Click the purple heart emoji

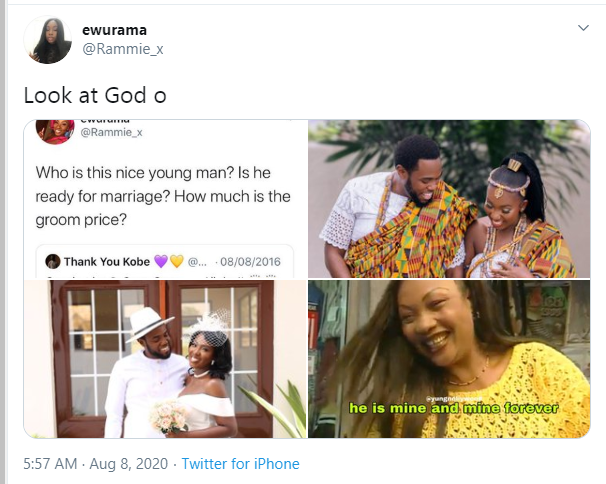[x=161, y=262]
